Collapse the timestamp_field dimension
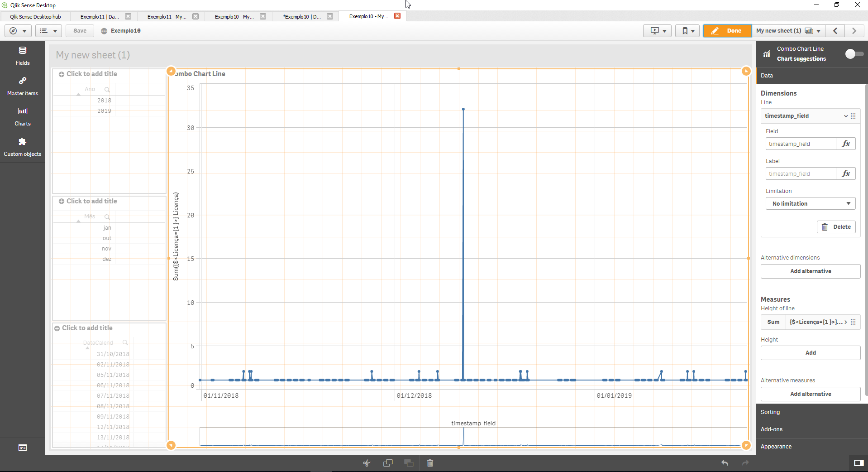This screenshot has width=868, height=472. [845, 116]
